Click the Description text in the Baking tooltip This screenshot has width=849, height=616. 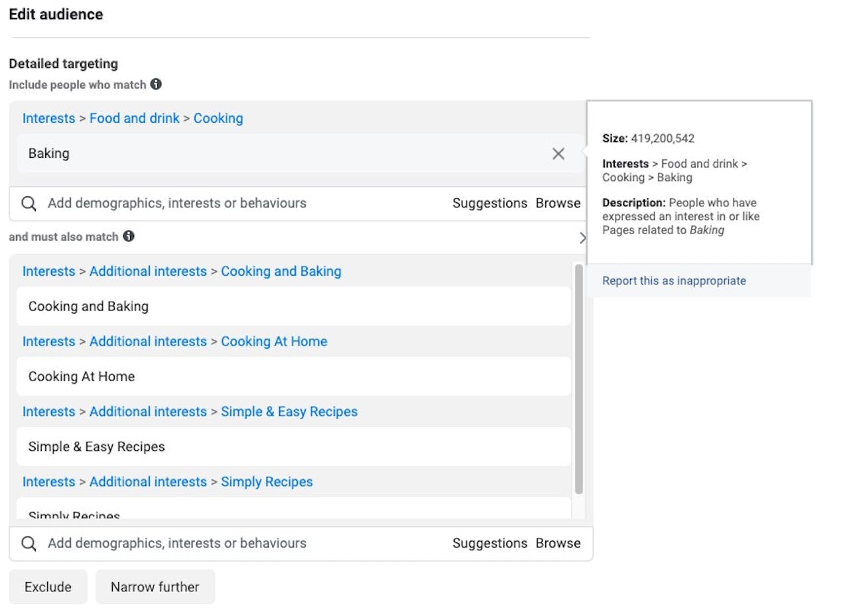click(681, 217)
